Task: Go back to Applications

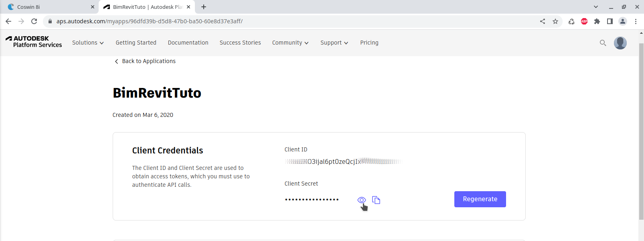Action: (x=145, y=61)
